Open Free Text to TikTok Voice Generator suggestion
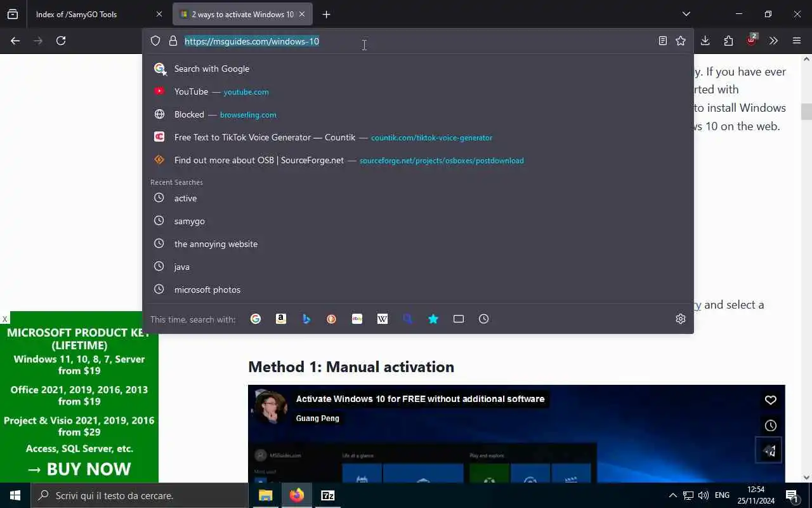This screenshot has height=508, width=812. (418, 137)
